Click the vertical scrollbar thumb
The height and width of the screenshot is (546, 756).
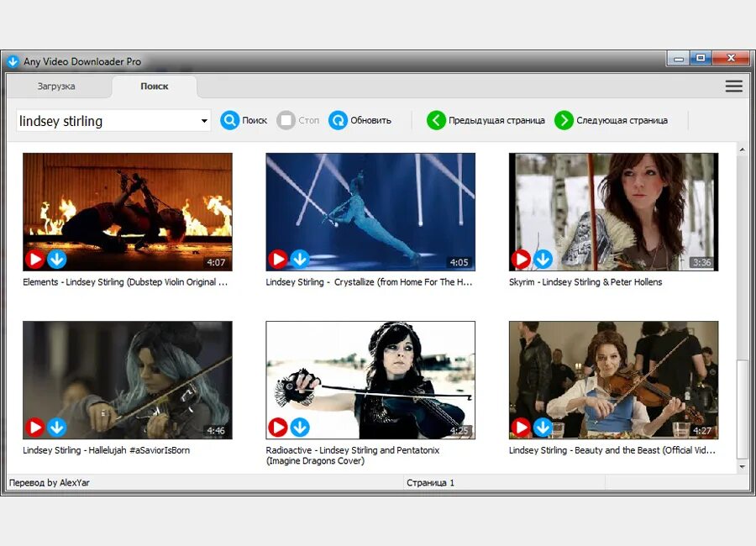click(743, 409)
